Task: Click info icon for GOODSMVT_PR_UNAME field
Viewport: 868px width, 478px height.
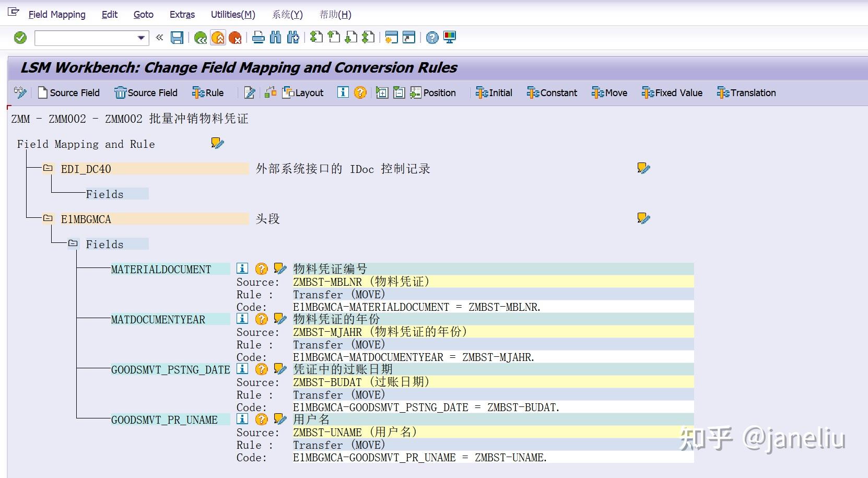Action: tap(242, 419)
